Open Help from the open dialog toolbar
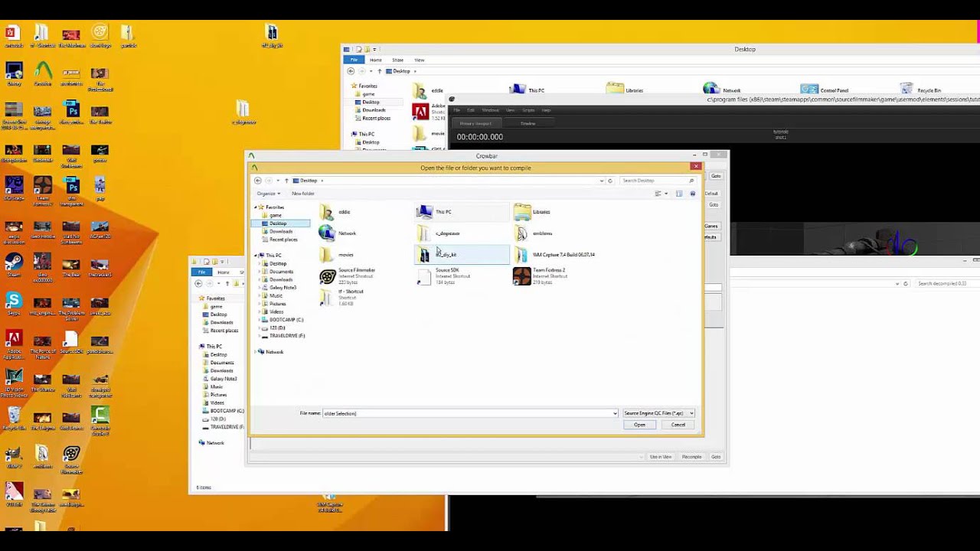 coord(693,194)
